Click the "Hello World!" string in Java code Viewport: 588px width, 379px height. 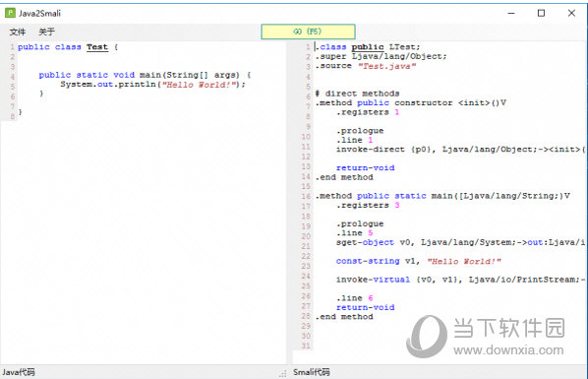200,84
